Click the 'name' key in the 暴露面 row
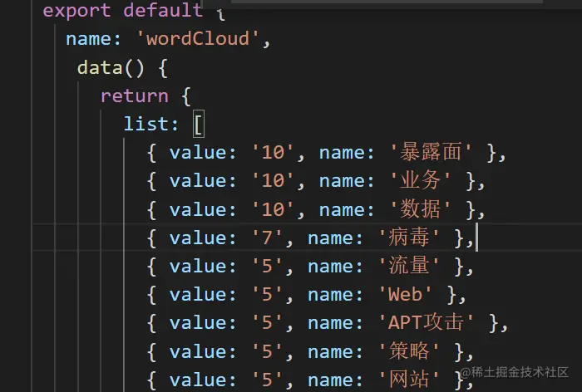 tap(343, 153)
